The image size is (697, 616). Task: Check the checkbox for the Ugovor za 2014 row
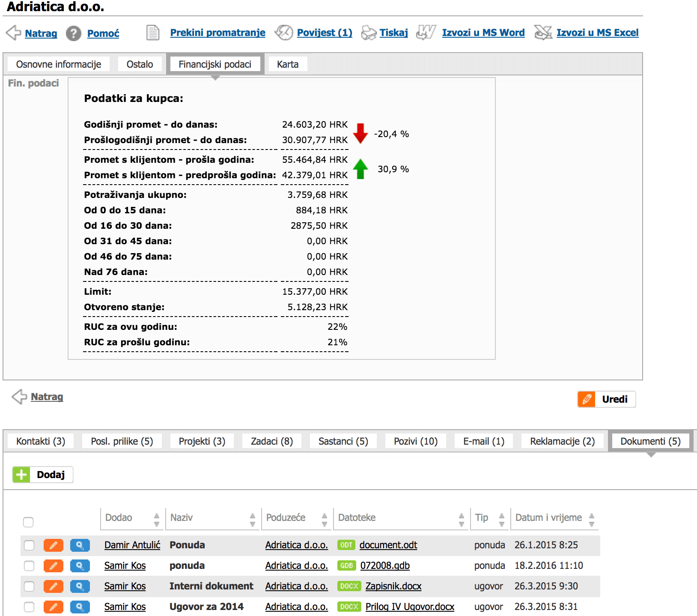[x=29, y=607]
